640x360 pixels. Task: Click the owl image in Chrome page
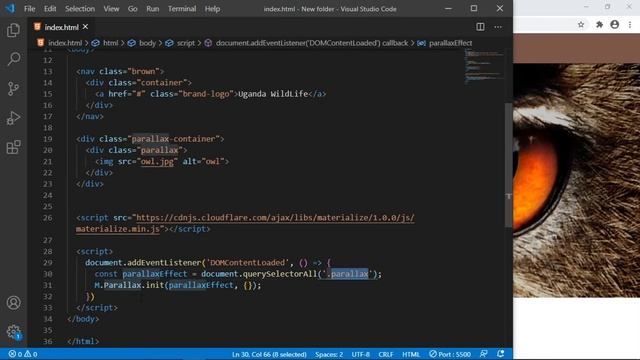[x=576, y=180]
